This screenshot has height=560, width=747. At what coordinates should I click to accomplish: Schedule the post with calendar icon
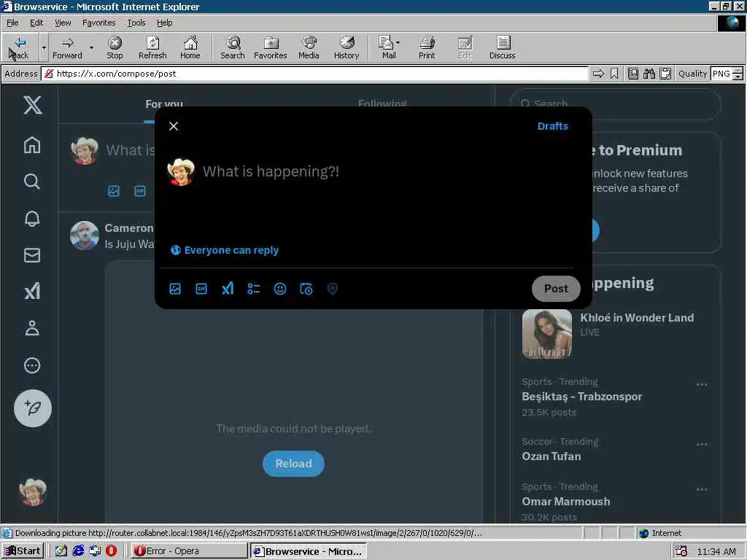[306, 289]
